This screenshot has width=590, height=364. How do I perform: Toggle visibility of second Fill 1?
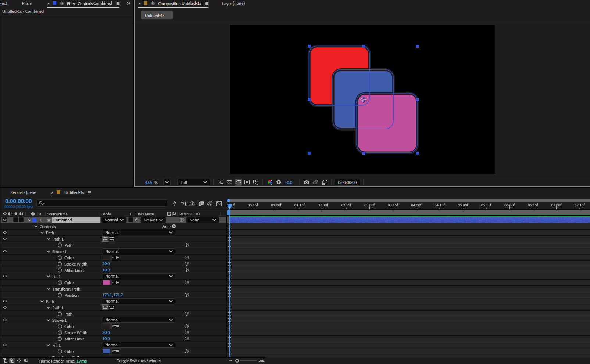pos(5,345)
